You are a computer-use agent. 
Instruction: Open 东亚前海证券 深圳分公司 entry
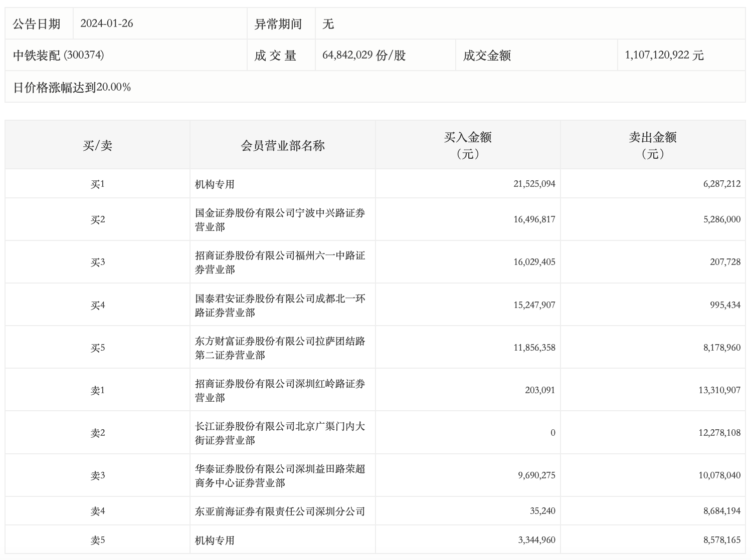click(280, 511)
